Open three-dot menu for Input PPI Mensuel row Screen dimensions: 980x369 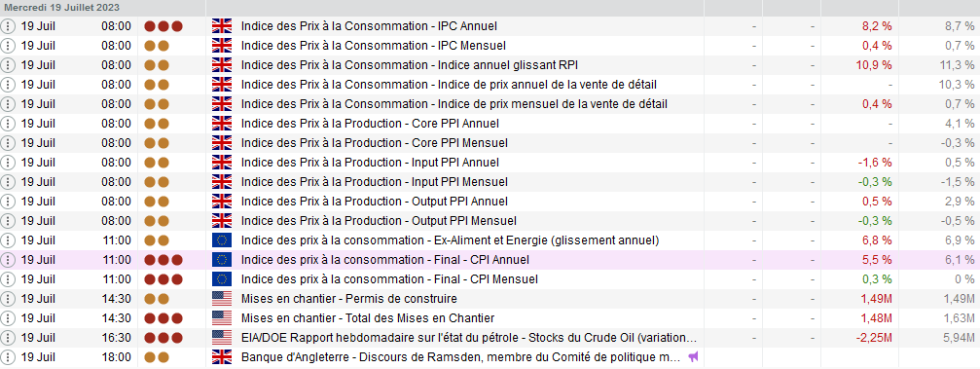tap(8, 182)
